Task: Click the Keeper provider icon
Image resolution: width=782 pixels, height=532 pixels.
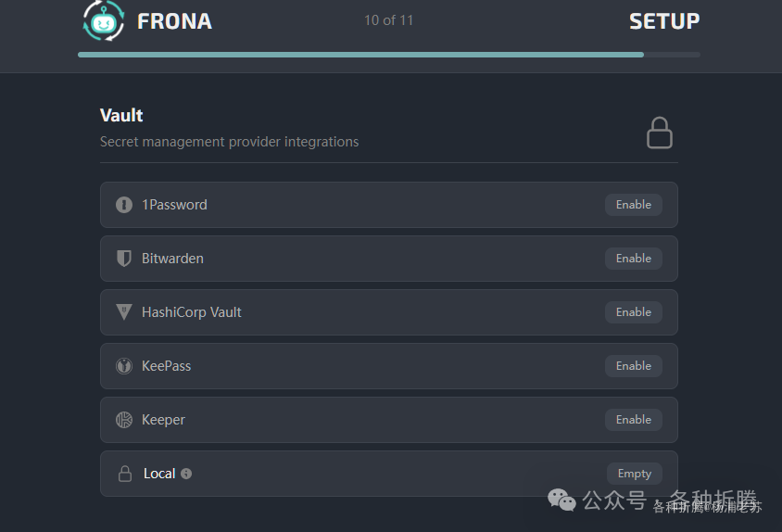Action: (124, 420)
